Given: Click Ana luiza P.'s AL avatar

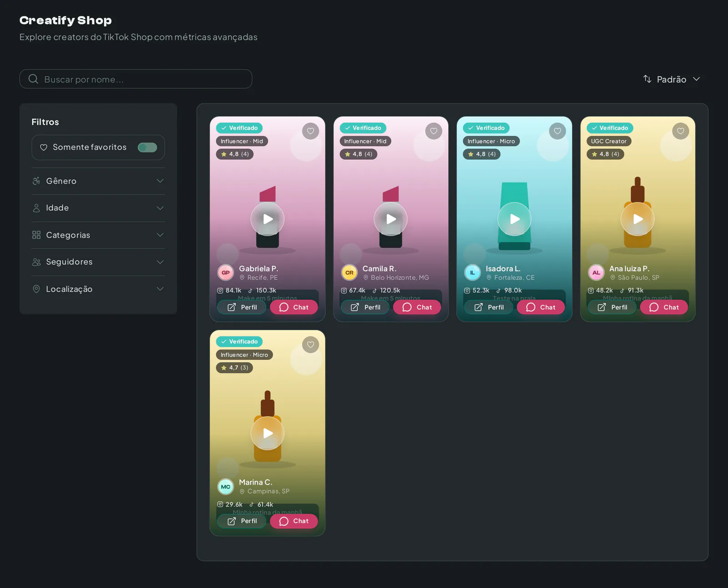Looking at the screenshot, I should [596, 273].
